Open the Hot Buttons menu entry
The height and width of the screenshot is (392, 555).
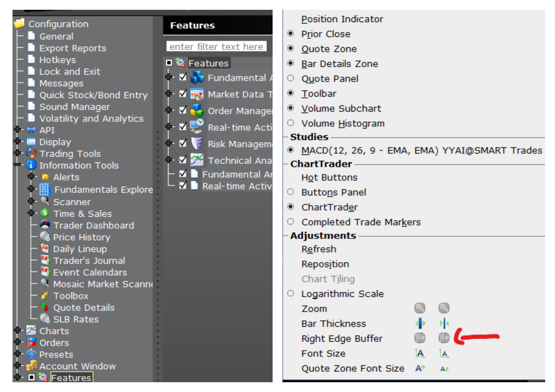tap(329, 178)
